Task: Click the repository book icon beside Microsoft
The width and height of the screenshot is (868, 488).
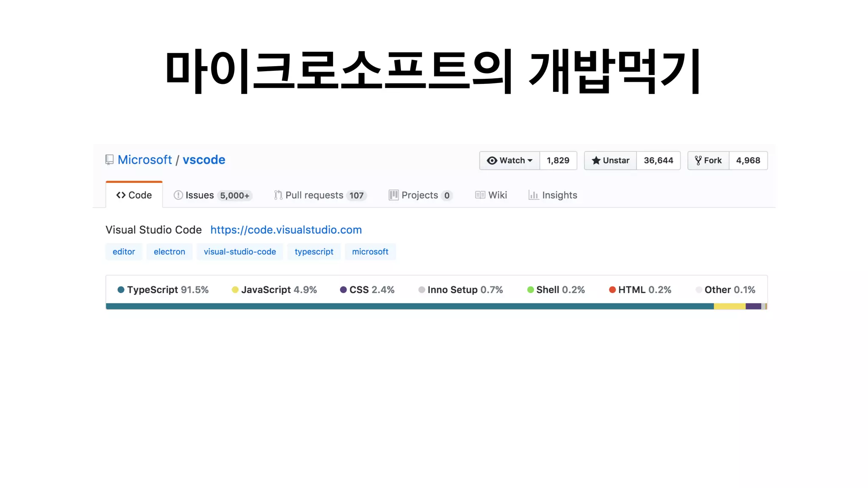Action: click(x=109, y=160)
